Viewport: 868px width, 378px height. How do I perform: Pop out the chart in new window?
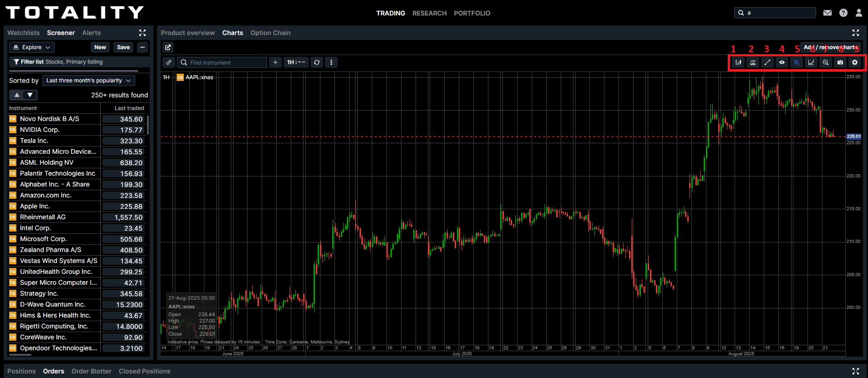click(x=168, y=47)
